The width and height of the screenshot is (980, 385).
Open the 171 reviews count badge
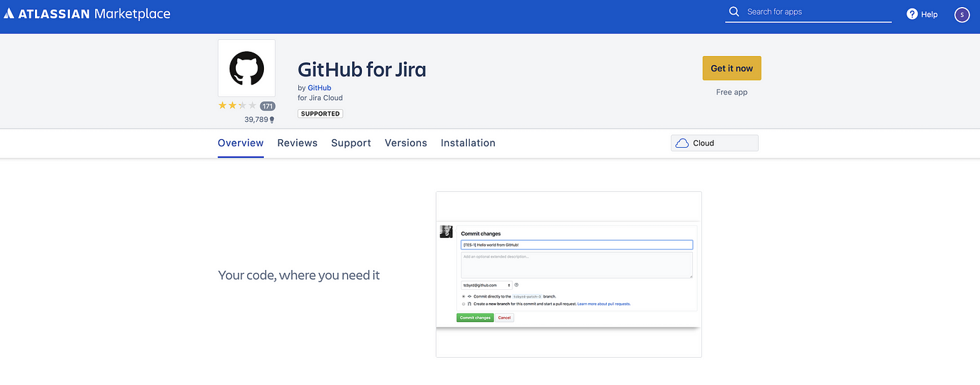[267, 106]
